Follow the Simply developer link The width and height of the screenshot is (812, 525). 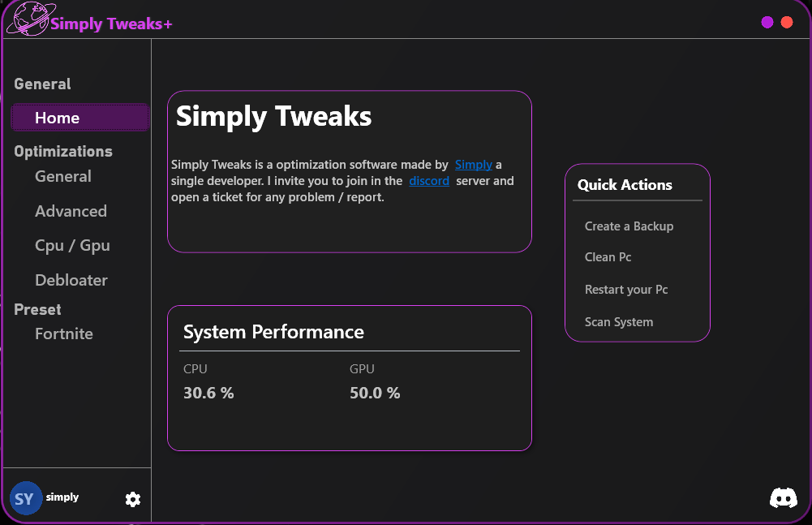(x=473, y=164)
